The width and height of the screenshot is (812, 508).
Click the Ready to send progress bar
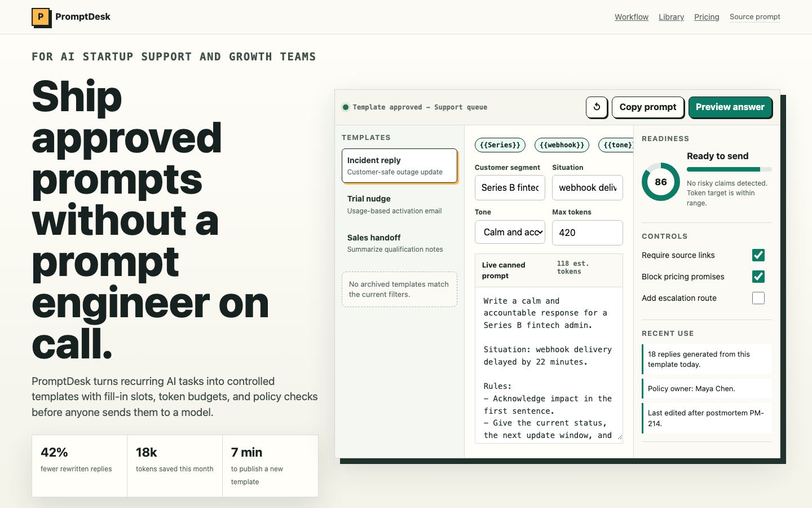(729, 169)
